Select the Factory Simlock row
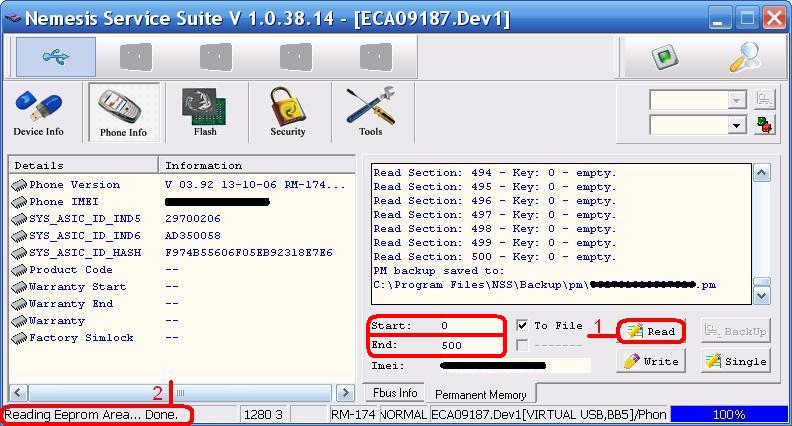Screen dimensions: 792x426 [x=182, y=338]
